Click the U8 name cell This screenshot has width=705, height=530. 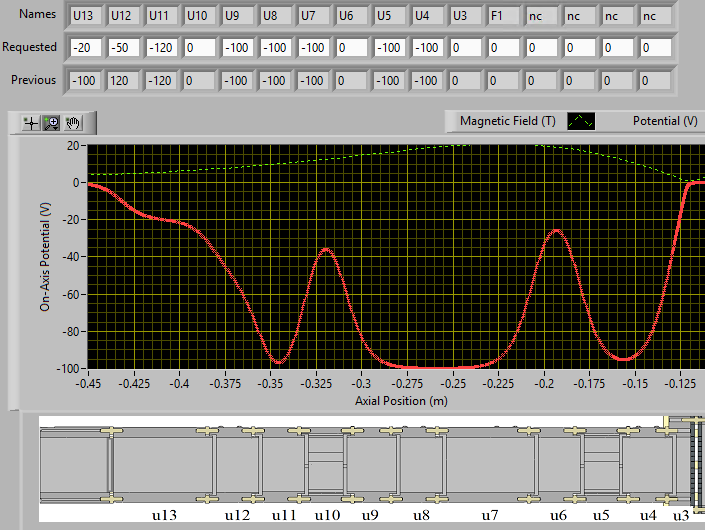276,16
